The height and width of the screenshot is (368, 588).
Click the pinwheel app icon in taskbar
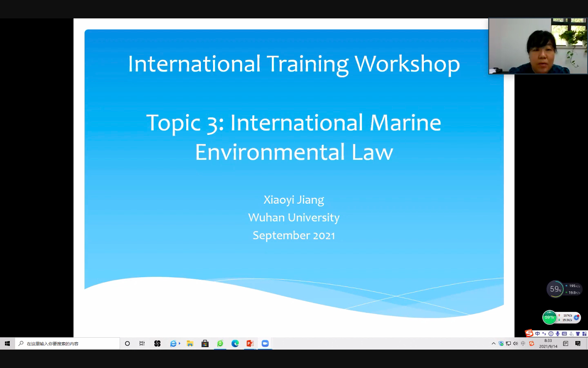tap(157, 343)
